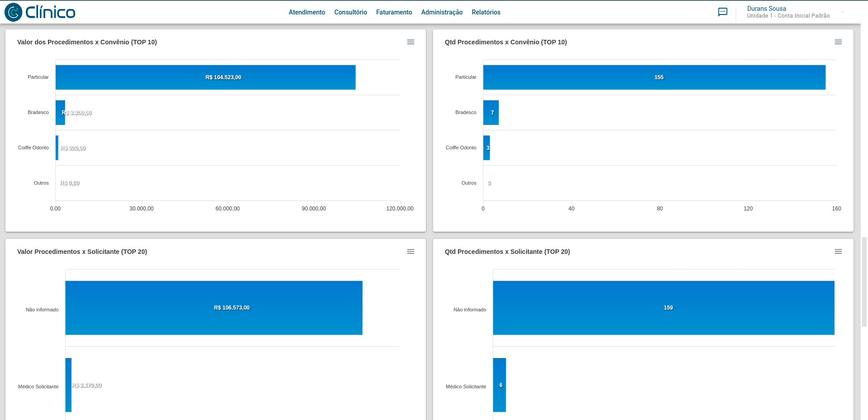868x420 pixels.
Task: Select the Bradesco bar showing 7 procedures
Action: [x=491, y=113]
